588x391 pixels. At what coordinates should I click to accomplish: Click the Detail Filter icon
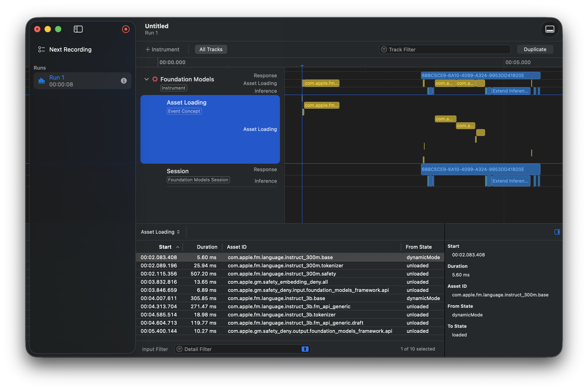tap(179, 349)
